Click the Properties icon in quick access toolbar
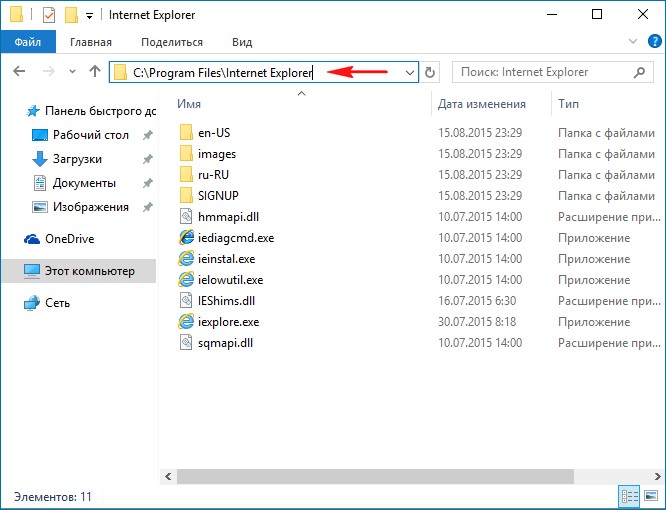The width and height of the screenshot is (666, 510). 48,16
